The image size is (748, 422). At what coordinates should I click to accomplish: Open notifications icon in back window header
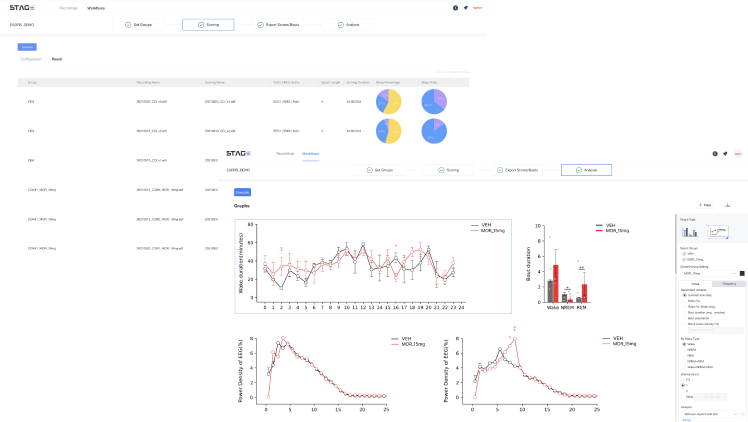(x=465, y=7)
